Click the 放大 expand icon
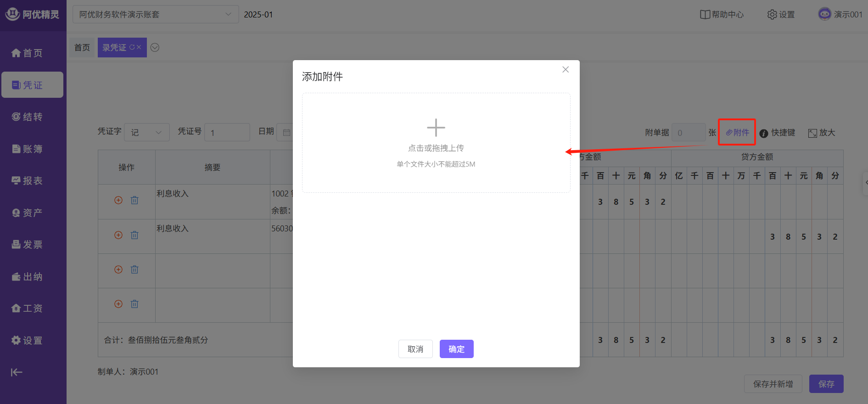Viewport: 868px width, 404px height. coord(812,133)
